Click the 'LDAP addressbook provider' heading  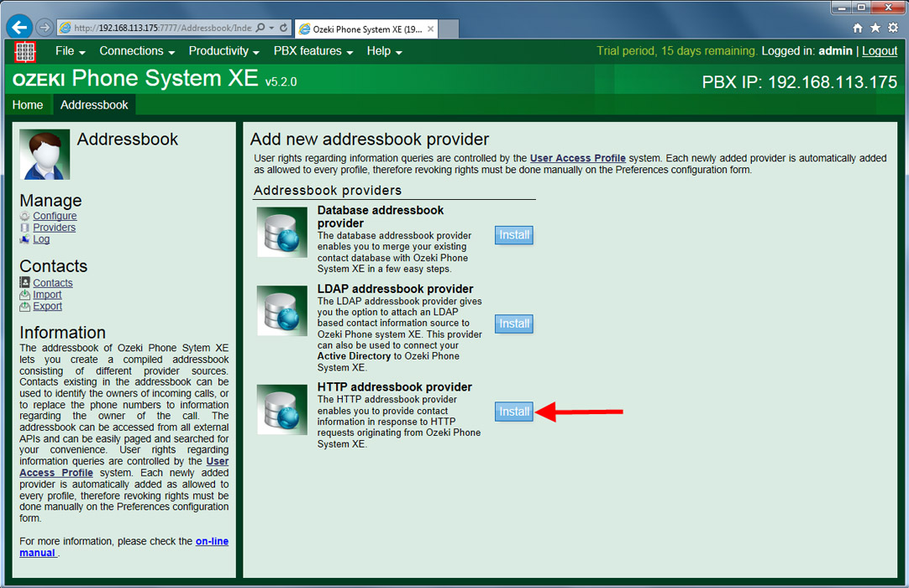click(395, 289)
